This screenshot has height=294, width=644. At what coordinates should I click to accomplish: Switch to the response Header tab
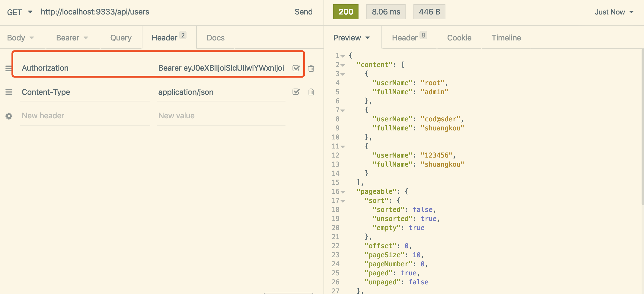(410, 37)
